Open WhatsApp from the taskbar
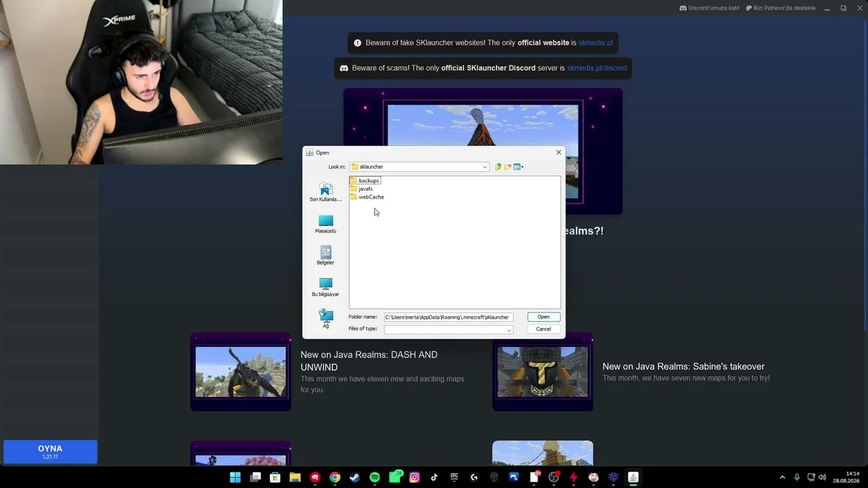868x488 pixels. [x=395, y=477]
